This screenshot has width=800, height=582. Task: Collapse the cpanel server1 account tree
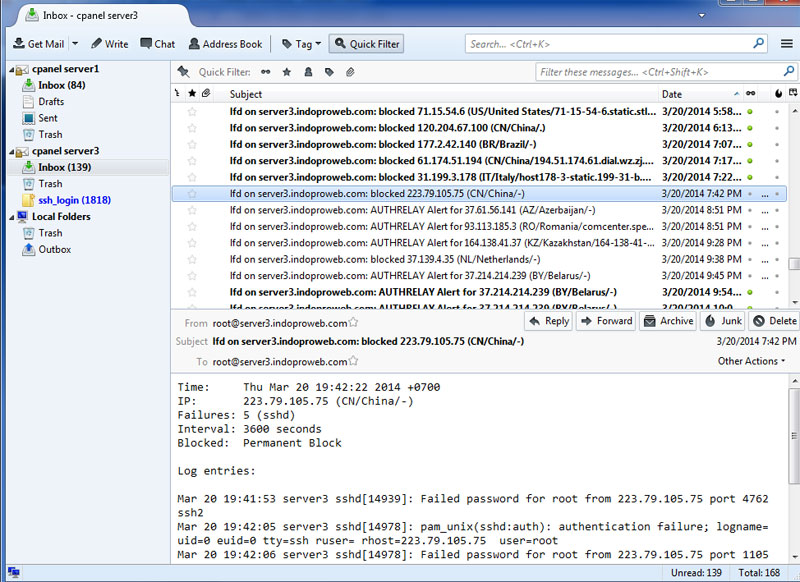point(11,69)
